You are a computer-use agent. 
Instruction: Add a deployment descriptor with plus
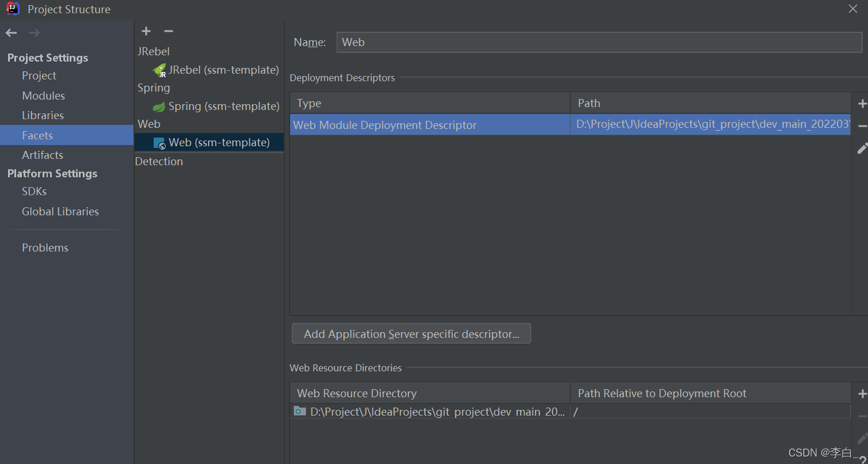click(862, 104)
